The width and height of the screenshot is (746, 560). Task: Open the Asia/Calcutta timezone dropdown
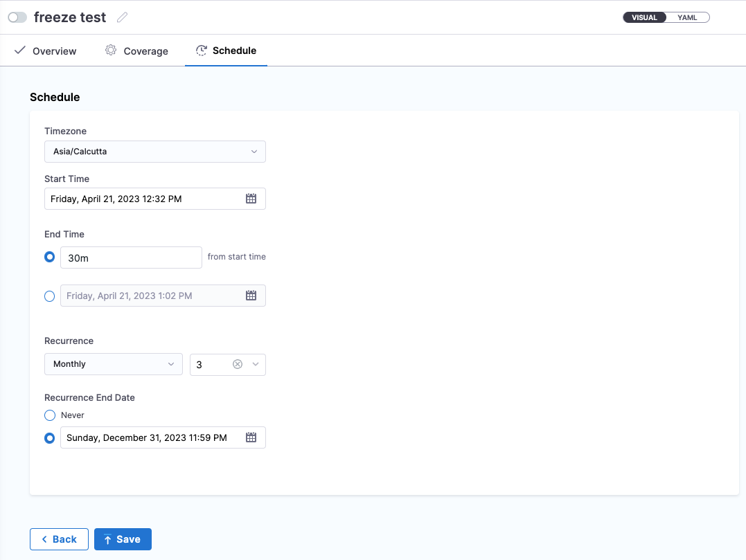click(154, 152)
